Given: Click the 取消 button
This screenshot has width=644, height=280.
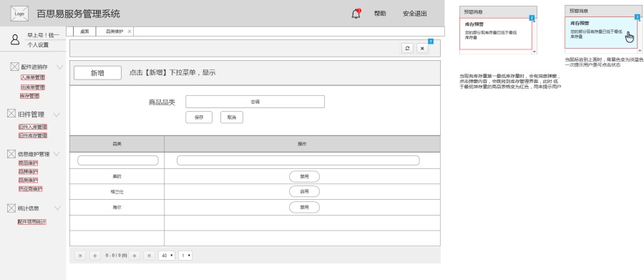Looking at the screenshot, I should click(232, 117).
